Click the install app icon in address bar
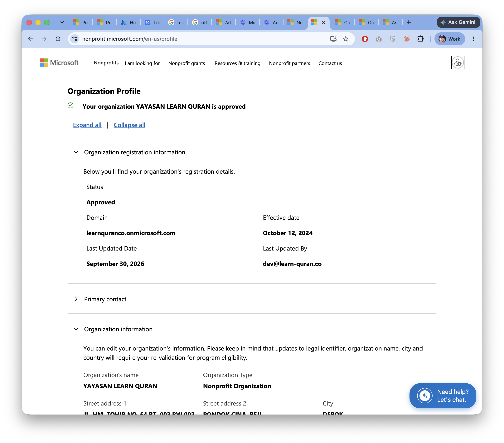Viewport: 504px width, 443px height. click(333, 39)
